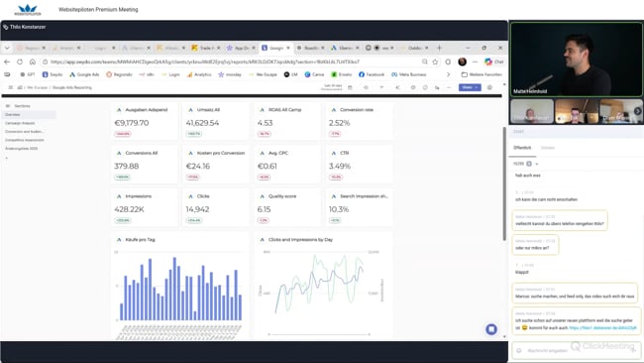
Task: Click We-Escape in the breadcrumb
Action: tap(38, 87)
